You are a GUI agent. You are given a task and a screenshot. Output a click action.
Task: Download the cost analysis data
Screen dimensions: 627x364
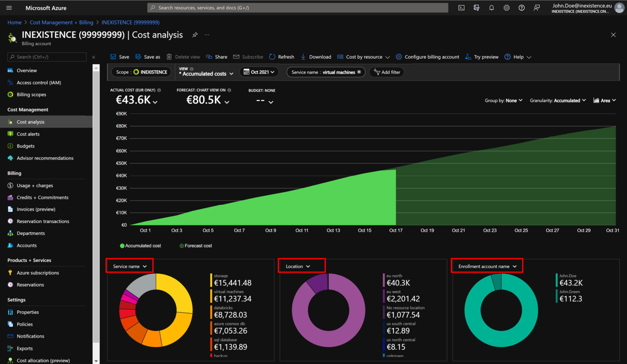tap(316, 57)
